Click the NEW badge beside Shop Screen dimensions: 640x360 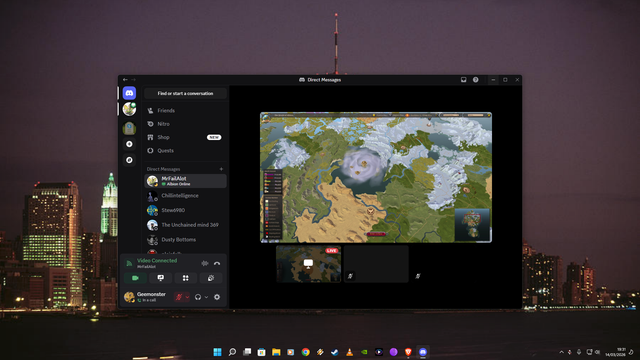(x=214, y=137)
